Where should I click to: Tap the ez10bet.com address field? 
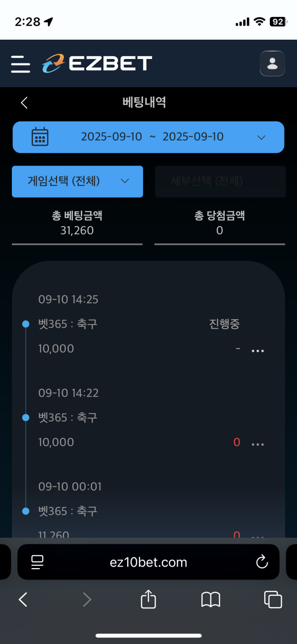(x=148, y=562)
